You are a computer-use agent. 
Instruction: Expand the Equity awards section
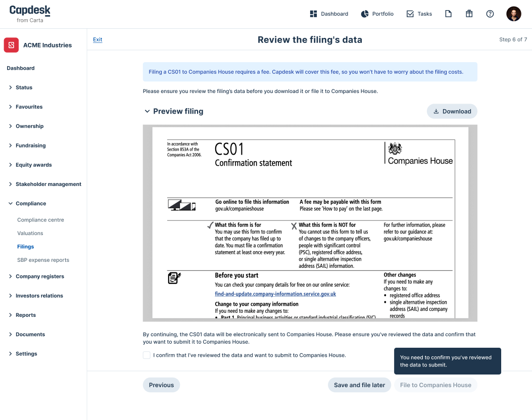pyautogui.click(x=33, y=165)
